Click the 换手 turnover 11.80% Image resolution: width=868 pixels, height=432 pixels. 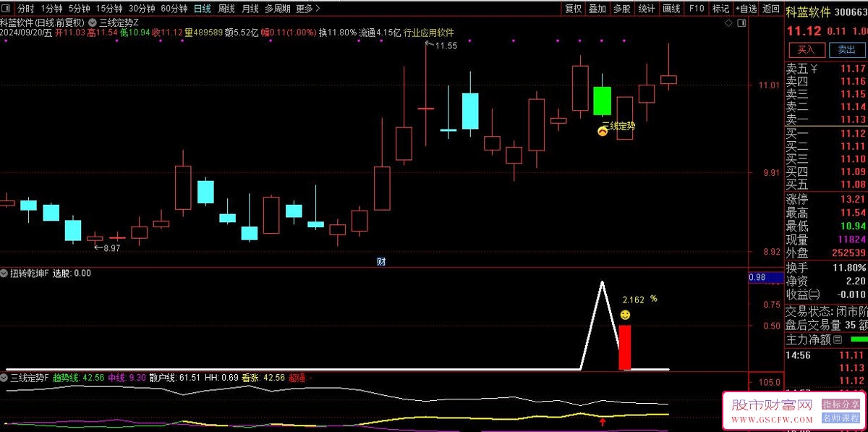click(x=849, y=268)
